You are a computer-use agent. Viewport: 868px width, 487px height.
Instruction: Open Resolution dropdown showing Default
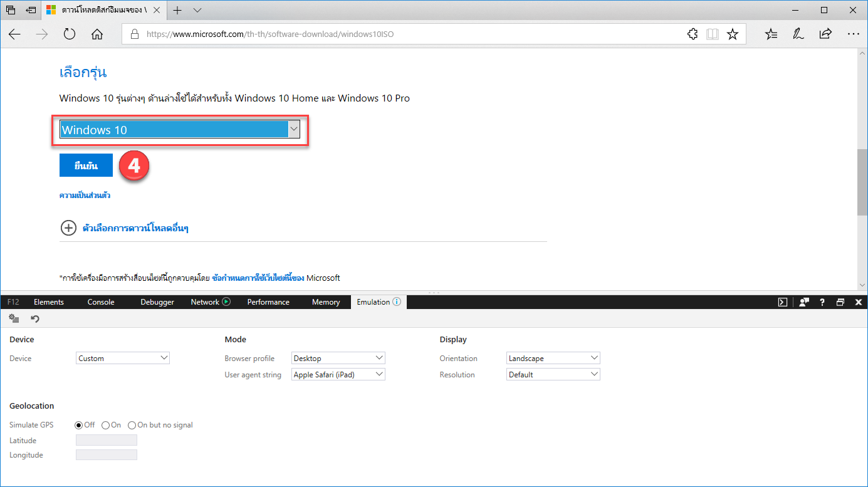point(553,375)
